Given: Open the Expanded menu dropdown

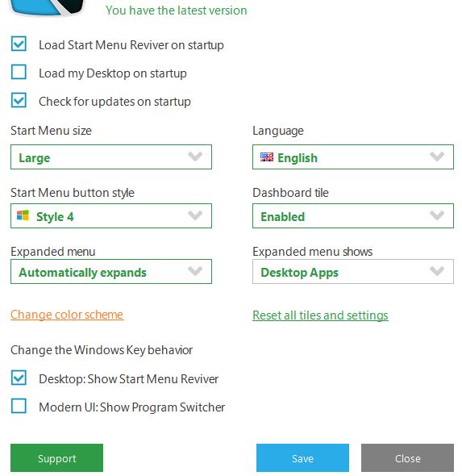Looking at the screenshot, I should 111,272.
